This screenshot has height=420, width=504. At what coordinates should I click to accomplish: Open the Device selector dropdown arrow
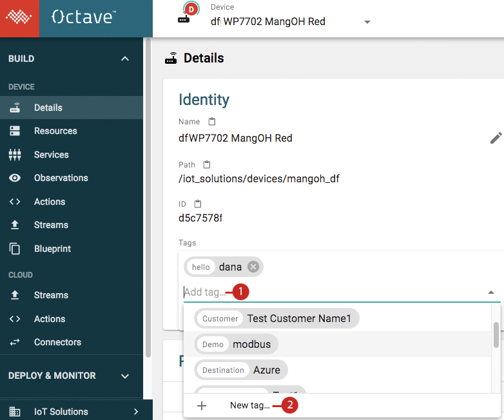tap(367, 22)
